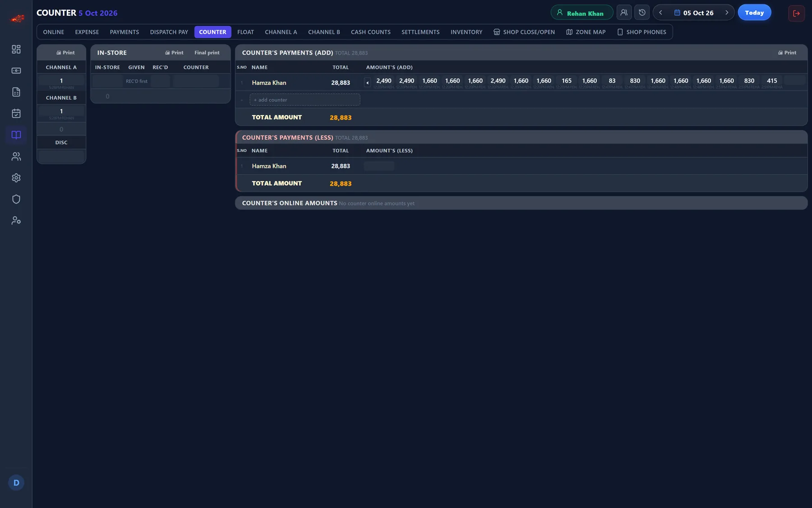Click the D avatar at sidebar bottom

[x=16, y=483]
